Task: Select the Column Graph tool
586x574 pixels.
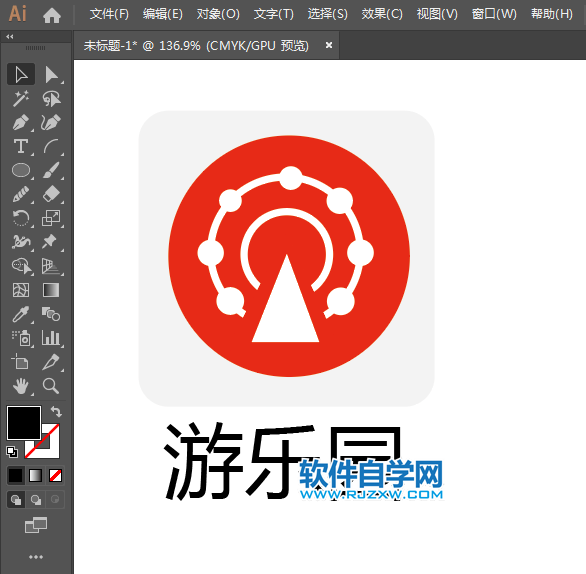Action: pyautogui.click(x=51, y=338)
